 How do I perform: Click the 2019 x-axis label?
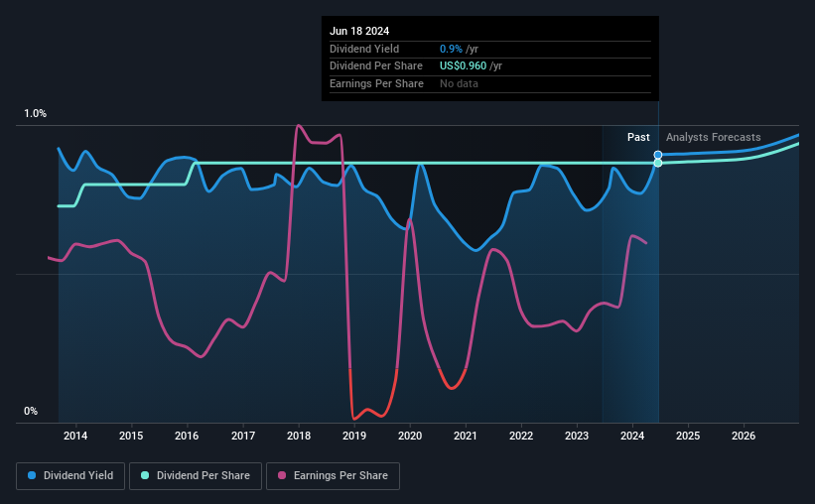click(354, 436)
